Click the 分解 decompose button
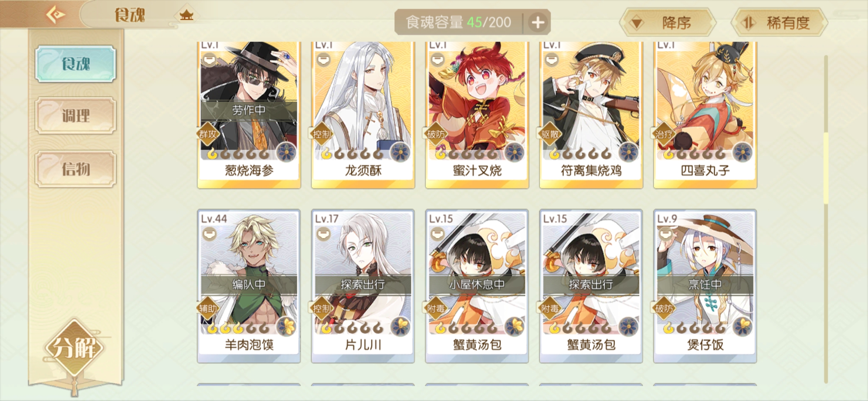The width and height of the screenshot is (868, 401). tap(74, 348)
